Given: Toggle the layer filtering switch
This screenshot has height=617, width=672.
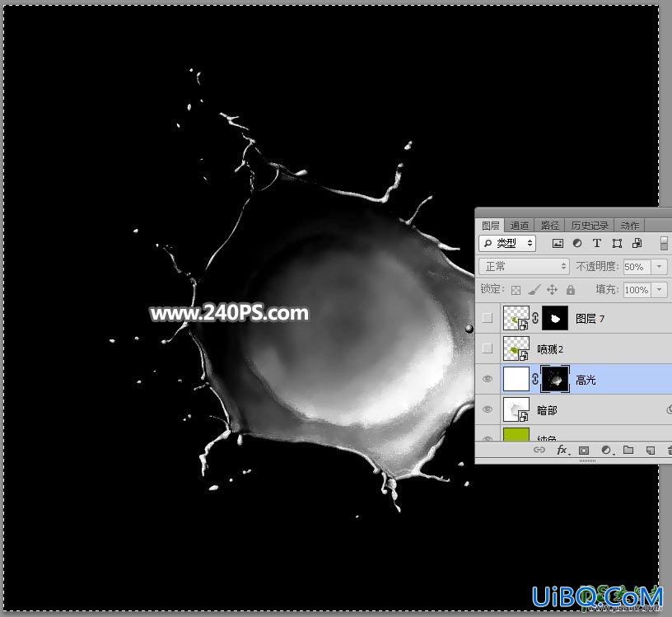Looking at the screenshot, I should 664,244.
